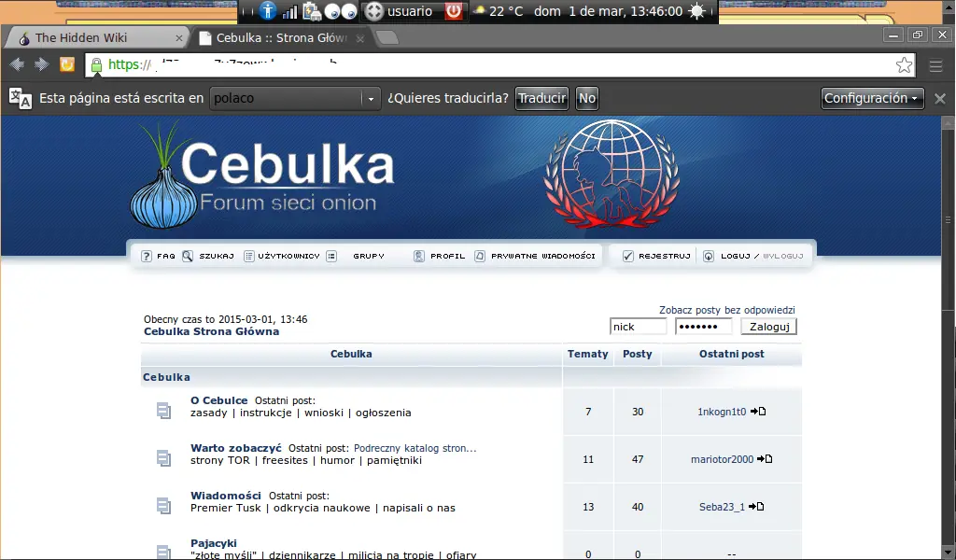Open Podreczny katalog stron... last post
The width and height of the screenshot is (956, 560).
(x=415, y=448)
